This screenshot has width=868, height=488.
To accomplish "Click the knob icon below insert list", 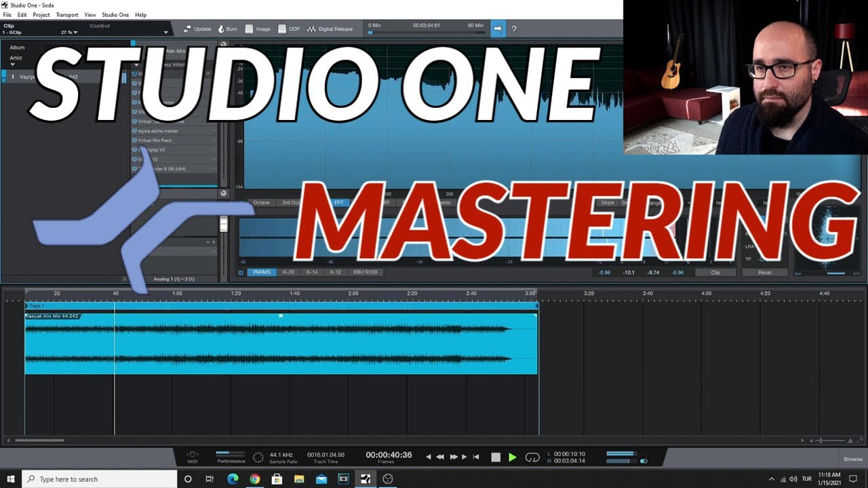I will (223, 193).
